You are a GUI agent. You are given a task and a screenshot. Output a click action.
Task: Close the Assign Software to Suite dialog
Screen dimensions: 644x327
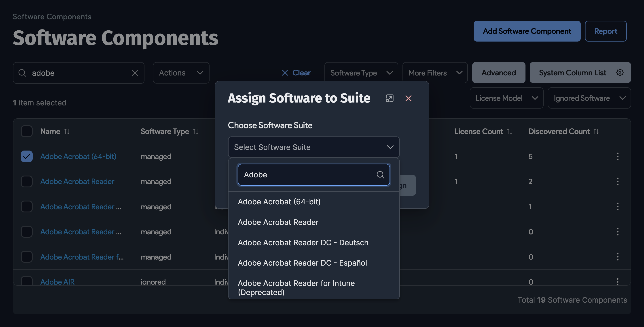pos(409,98)
